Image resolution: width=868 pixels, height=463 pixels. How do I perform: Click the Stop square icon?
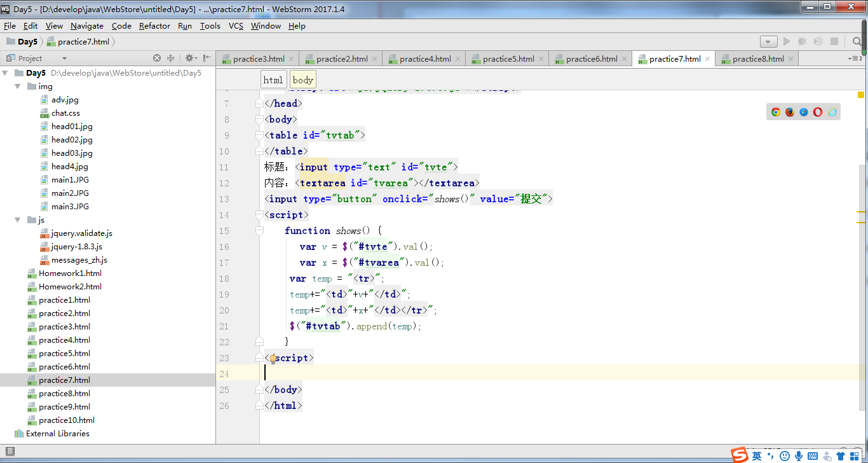click(834, 41)
